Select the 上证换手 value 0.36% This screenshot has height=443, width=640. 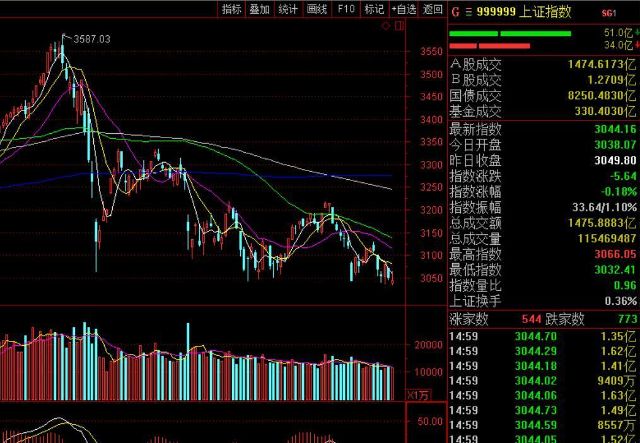point(620,301)
